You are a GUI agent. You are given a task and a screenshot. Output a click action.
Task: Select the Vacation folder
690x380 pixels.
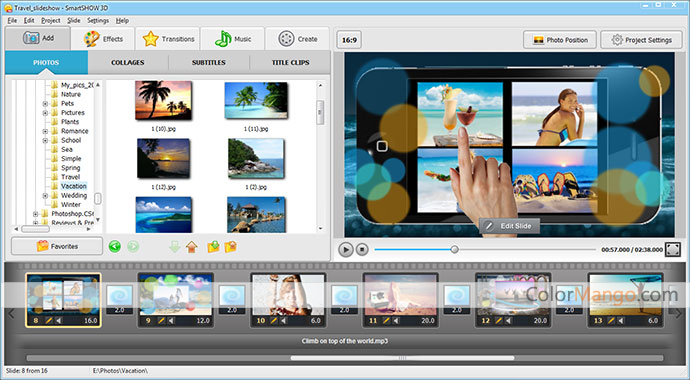73,186
